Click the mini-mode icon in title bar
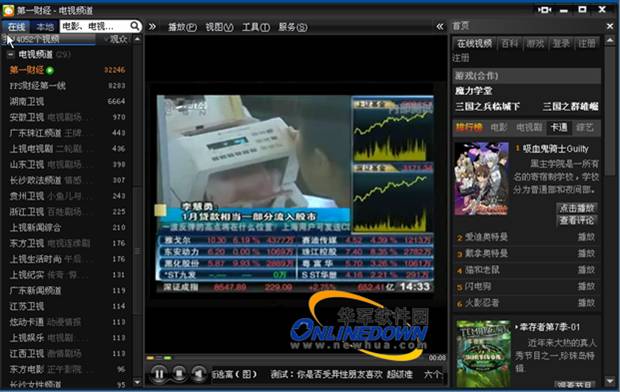The height and width of the screenshot is (392, 620). (544, 9)
